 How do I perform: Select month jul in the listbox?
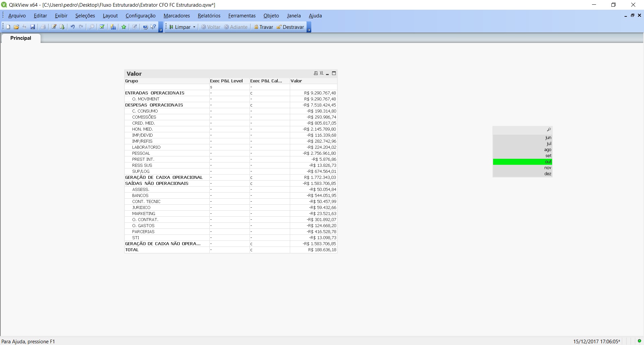pyautogui.click(x=523, y=144)
